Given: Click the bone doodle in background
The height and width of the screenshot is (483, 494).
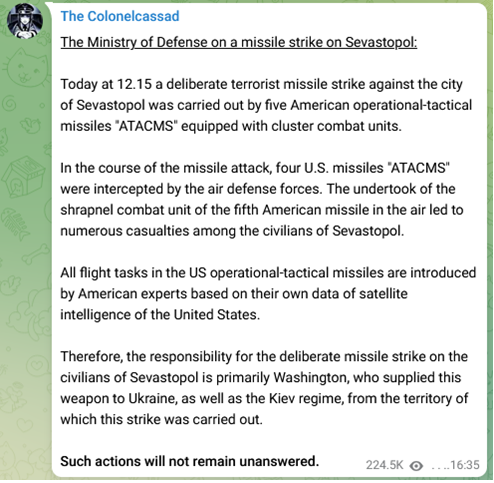Looking at the screenshot, I should 34,254.
